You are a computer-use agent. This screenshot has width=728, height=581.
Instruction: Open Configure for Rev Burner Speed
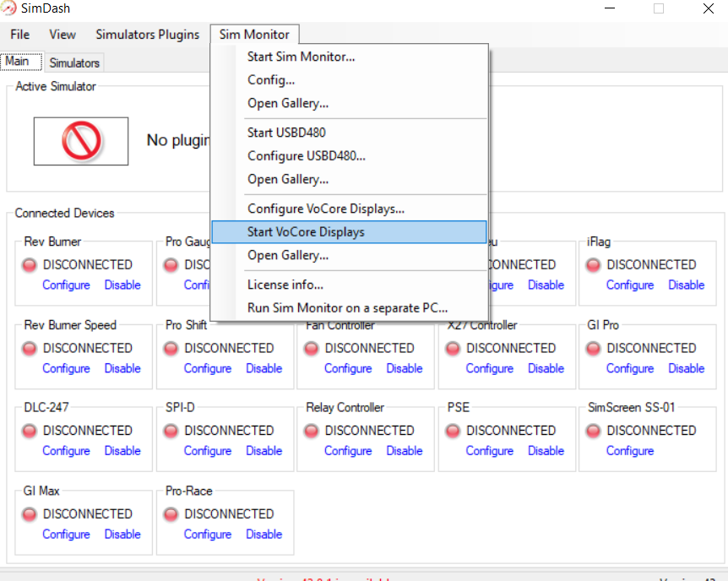(66, 369)
